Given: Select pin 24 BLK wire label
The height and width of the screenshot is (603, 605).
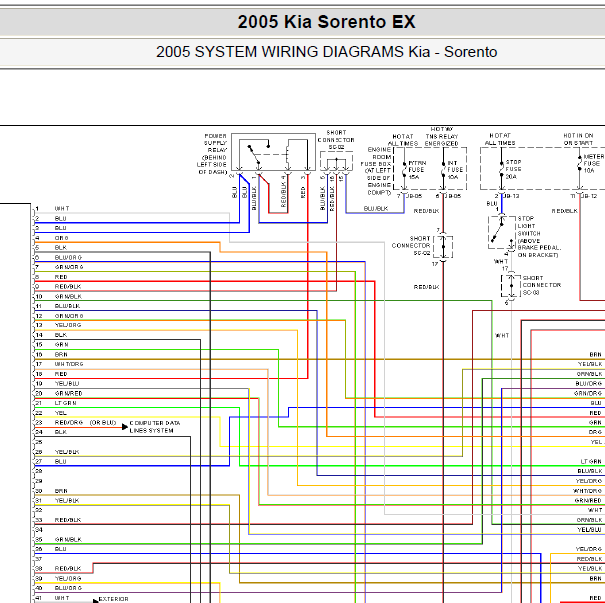Looking at the screenshot, I should point(61,432).
